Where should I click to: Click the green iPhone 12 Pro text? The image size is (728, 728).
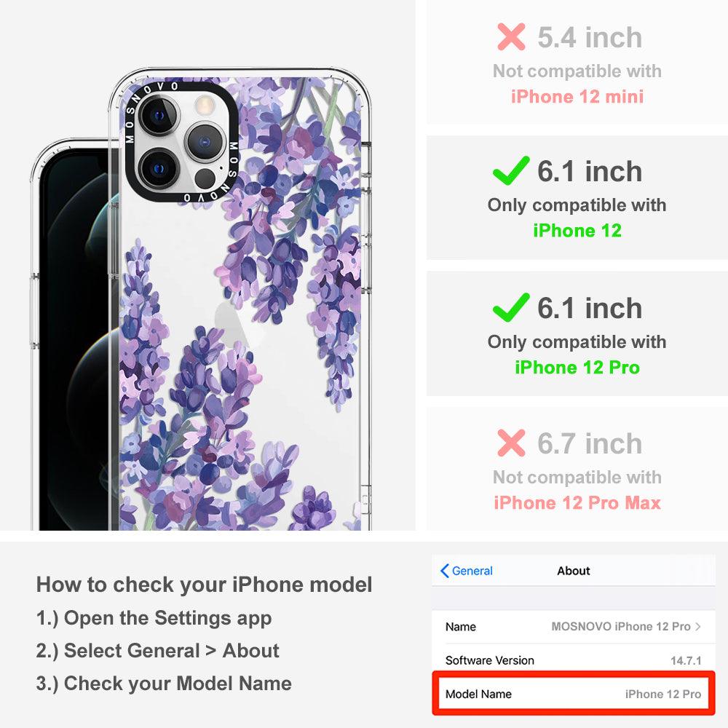pyautogui.click(x=577, y=367)
